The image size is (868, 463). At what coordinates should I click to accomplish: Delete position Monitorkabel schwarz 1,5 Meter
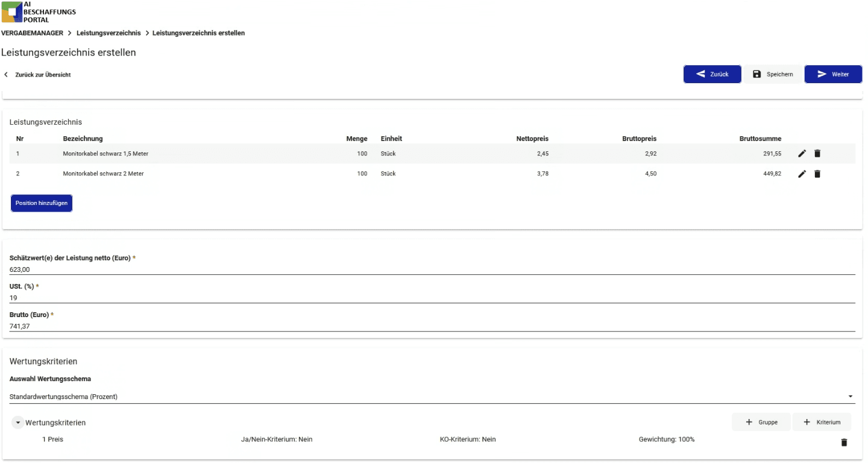point(817,154)
